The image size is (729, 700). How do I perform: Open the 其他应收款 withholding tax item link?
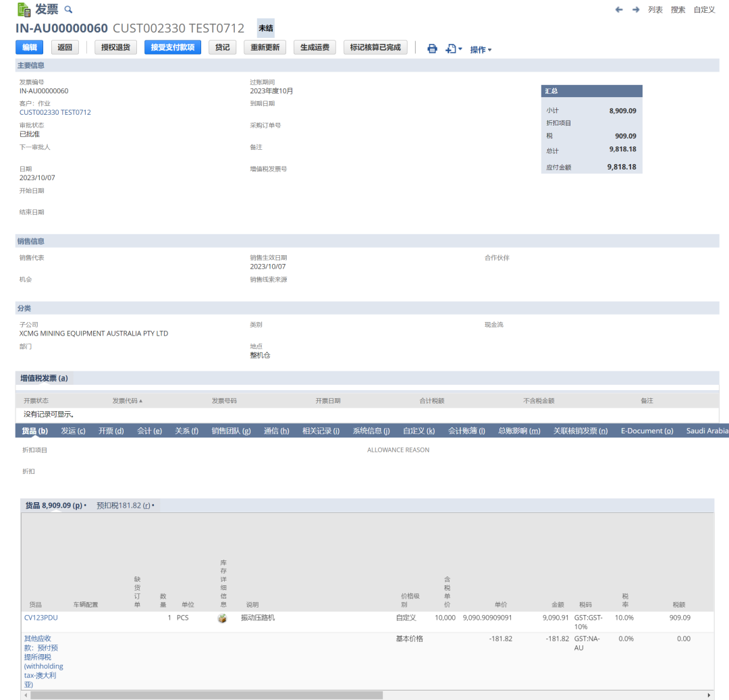click(43, 662)
